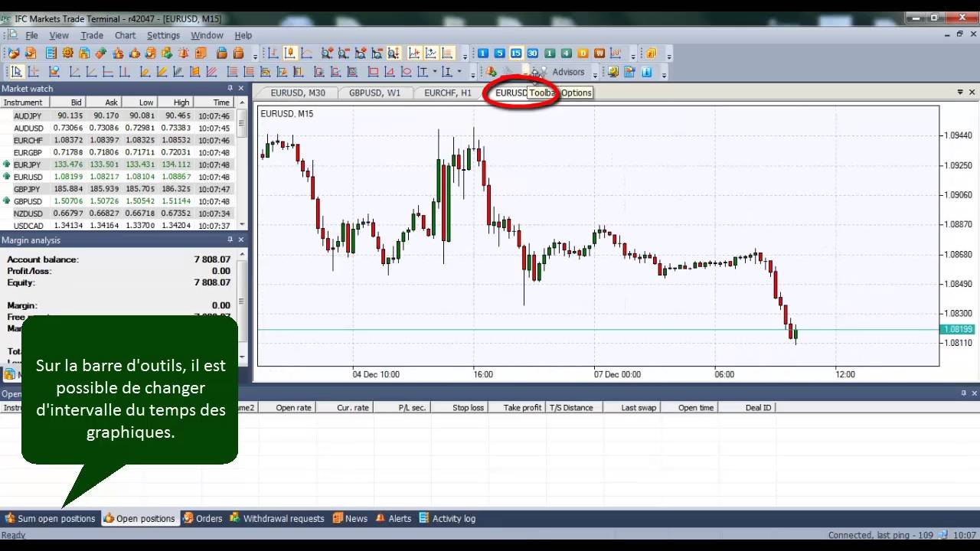This screenshot has width=980, height=551.
Task: Close the Margin analysis panel
Action: 241,240
